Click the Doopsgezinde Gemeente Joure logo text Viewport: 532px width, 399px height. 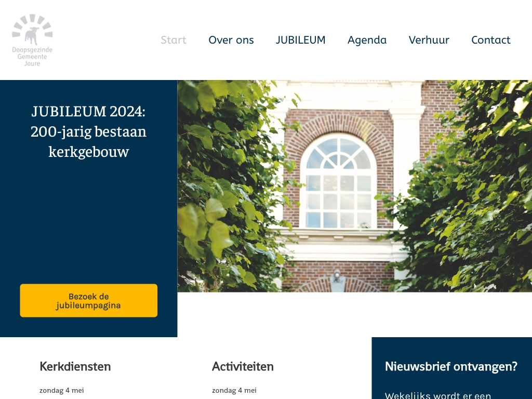[x=32, y=57]
